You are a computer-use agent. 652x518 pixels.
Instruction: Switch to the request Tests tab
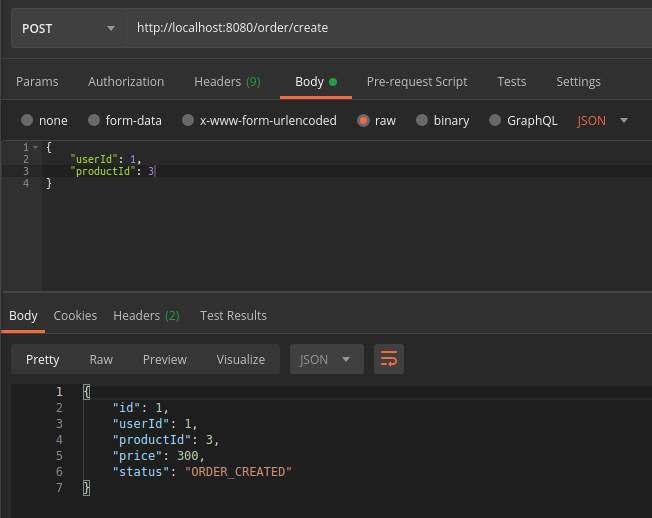pos(511,82)
